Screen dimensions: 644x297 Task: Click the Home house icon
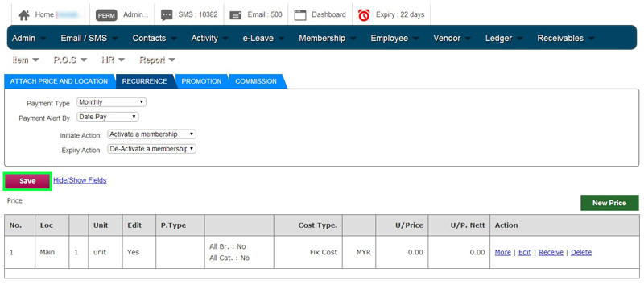(24, 15)
